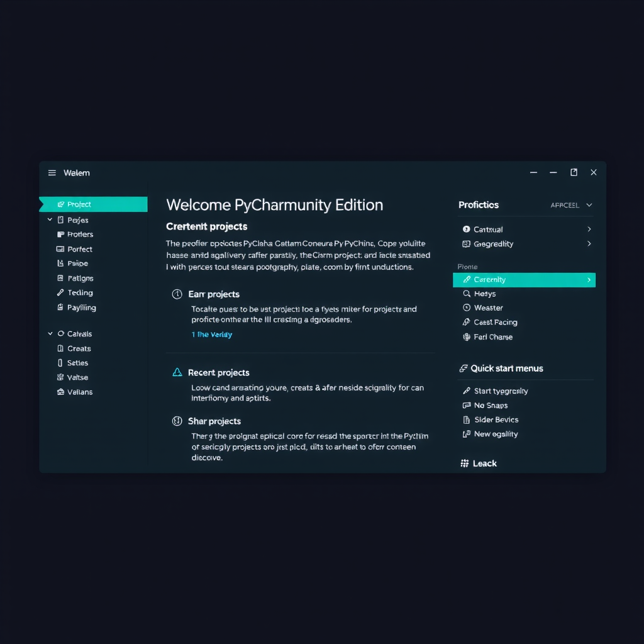Collapse the Perjes section chevron

49,219
